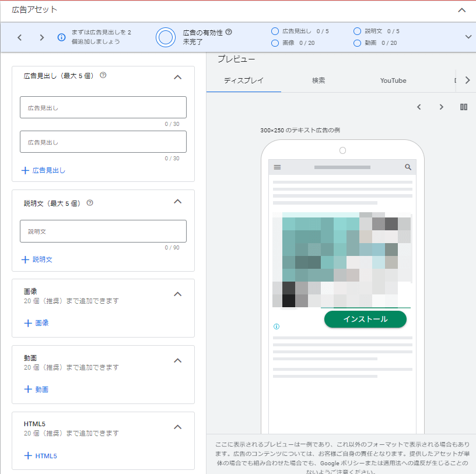Collapse the 画像 card

178,294
